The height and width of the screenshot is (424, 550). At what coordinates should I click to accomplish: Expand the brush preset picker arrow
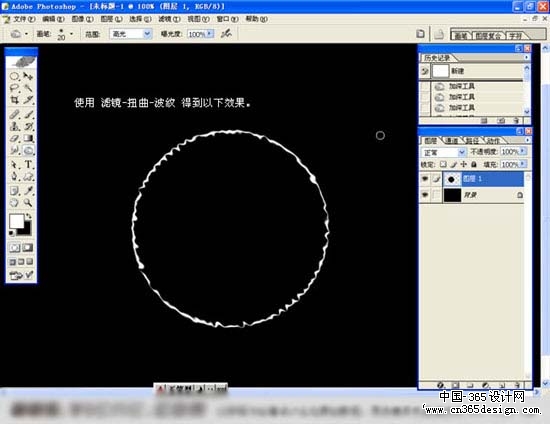click(x=72, y=34)
